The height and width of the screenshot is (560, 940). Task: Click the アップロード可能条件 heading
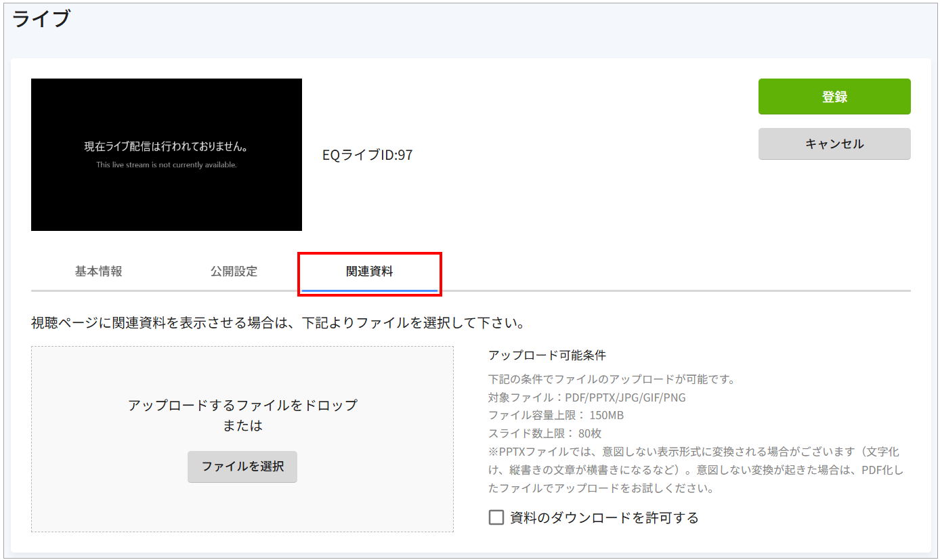pyautogui.click(x=547, y=356)
